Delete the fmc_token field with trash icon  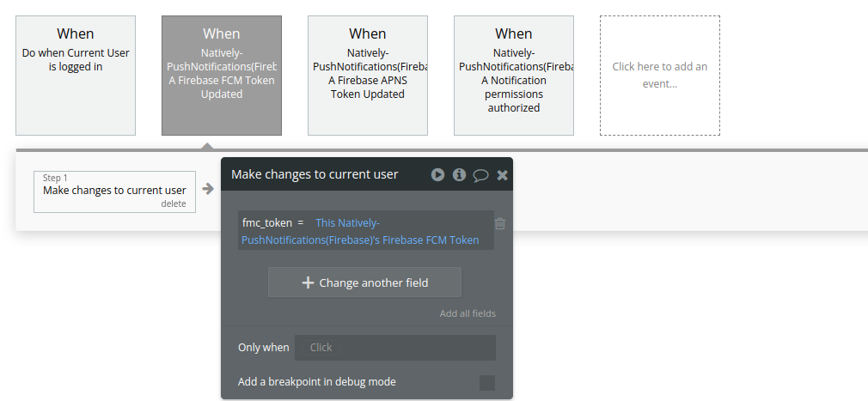pos(500,223)
